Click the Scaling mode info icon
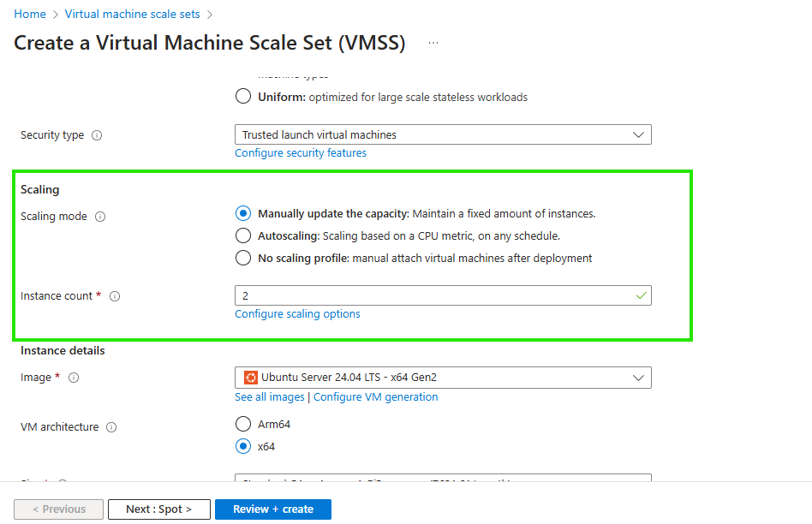 coord(100,217)
